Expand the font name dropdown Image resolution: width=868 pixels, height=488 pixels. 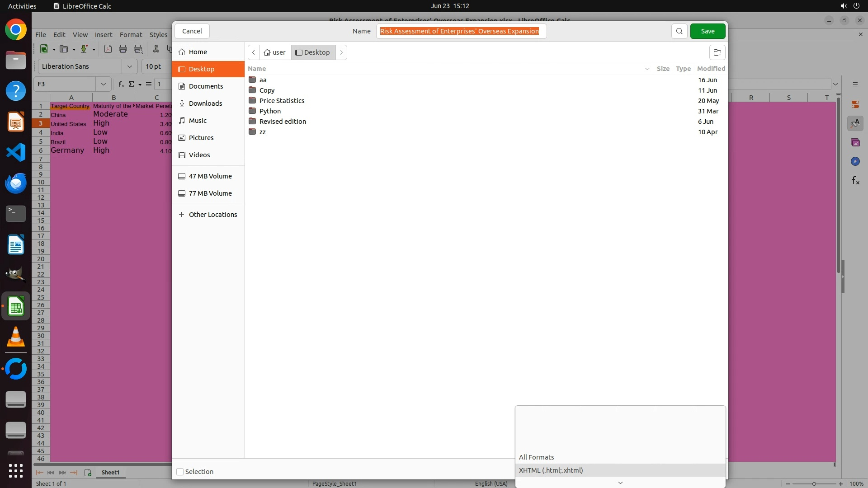(x=130, y=66)
